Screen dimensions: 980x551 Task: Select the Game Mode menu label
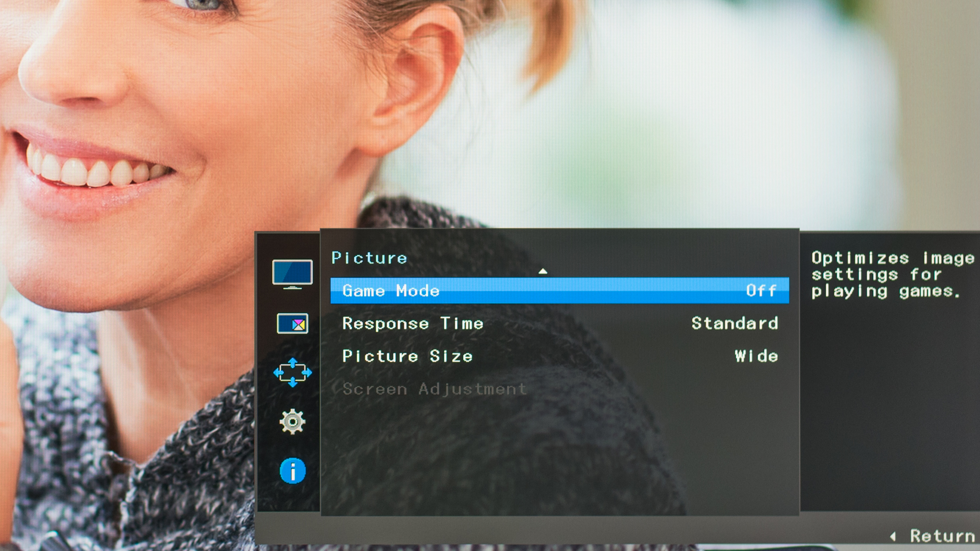click(391, 291)
